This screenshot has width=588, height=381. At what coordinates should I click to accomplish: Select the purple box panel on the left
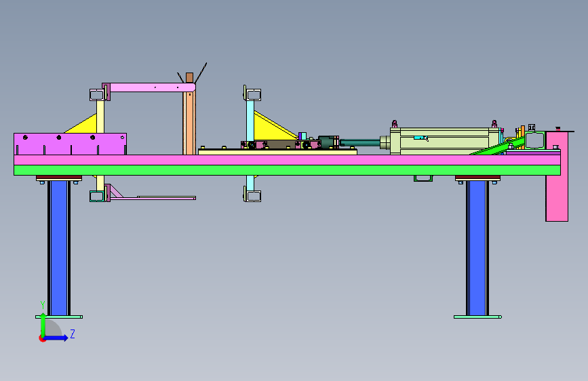70,144
